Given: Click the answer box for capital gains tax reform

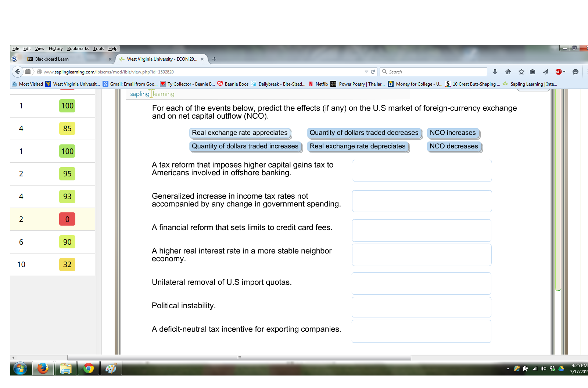Looking at the screenshot, I should tap(422, 170).
